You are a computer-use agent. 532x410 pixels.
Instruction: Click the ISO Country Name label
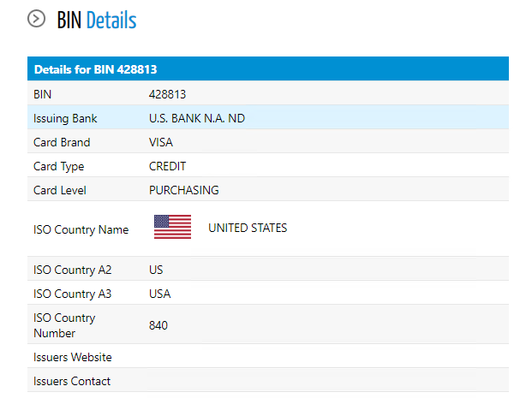81,230
